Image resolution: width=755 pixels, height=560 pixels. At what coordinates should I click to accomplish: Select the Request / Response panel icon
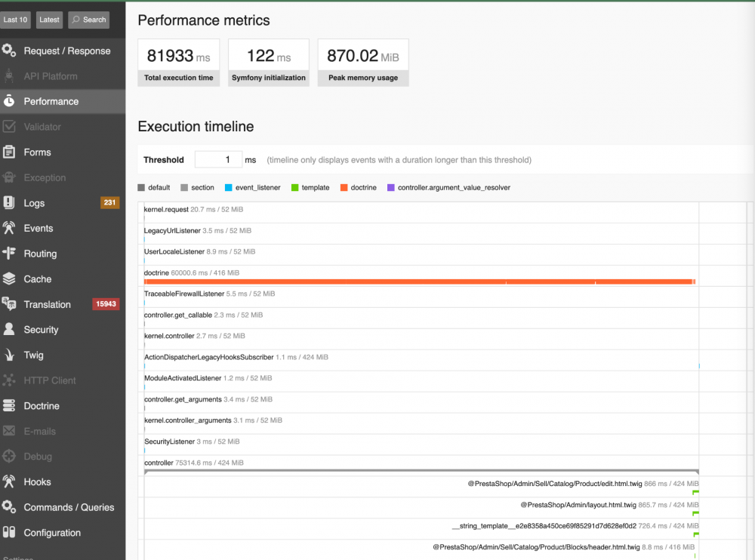pos(9,50)
